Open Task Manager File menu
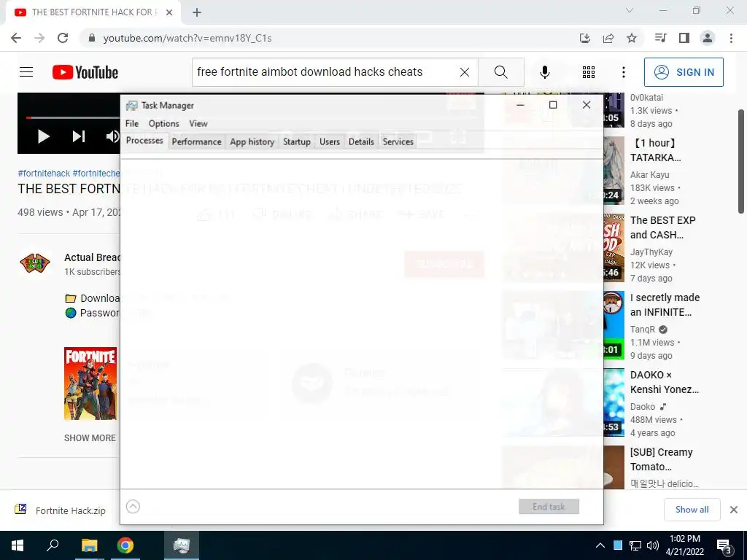Image resolution: width=747 pixels, height=560 pixels. coord(132,124)
